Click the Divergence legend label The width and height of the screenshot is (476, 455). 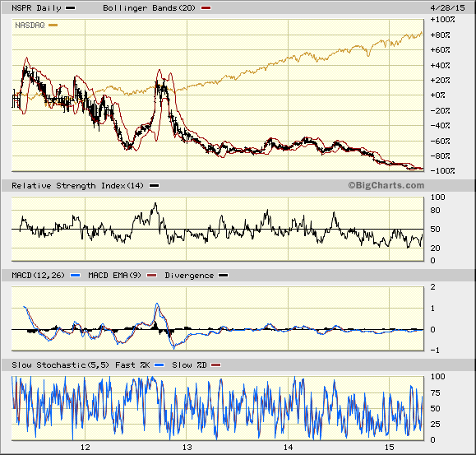tap(189, 276)
